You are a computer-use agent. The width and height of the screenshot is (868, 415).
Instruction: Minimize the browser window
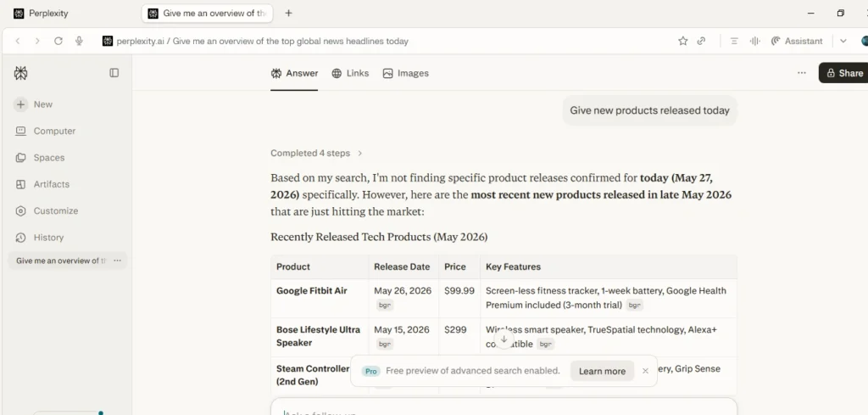click(x=811, y=14)
